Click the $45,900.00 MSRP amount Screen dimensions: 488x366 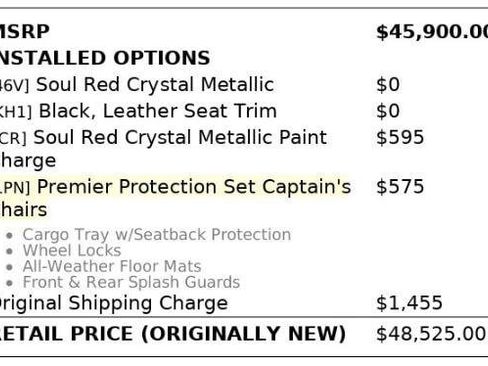tap(432, 32)
